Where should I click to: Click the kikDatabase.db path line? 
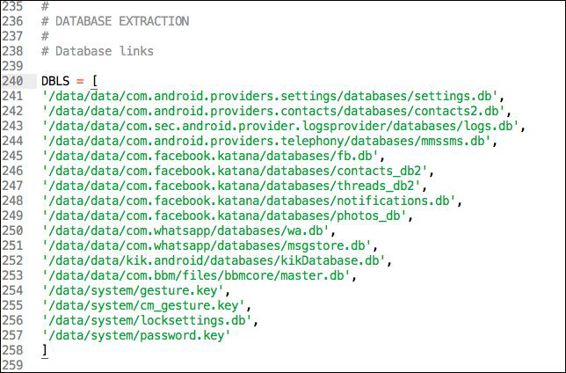214,261
